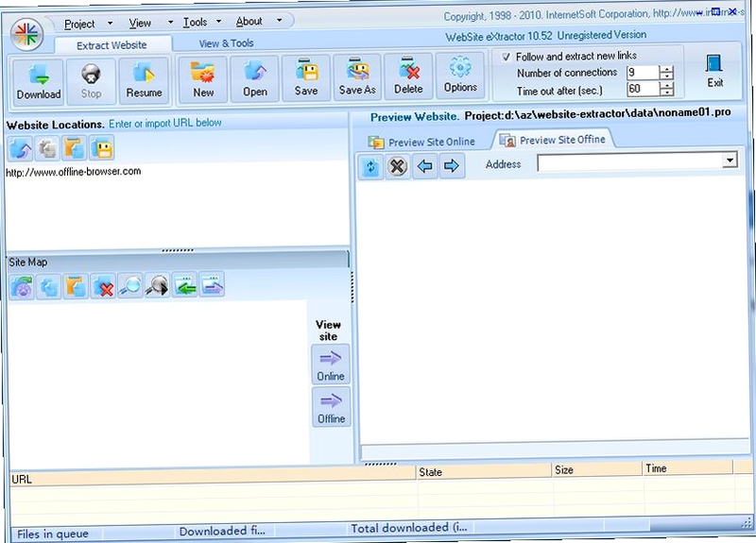The height and width of the screenshot is (543, 756).
Task: Click the Number of connections input field
Action: 643,73
